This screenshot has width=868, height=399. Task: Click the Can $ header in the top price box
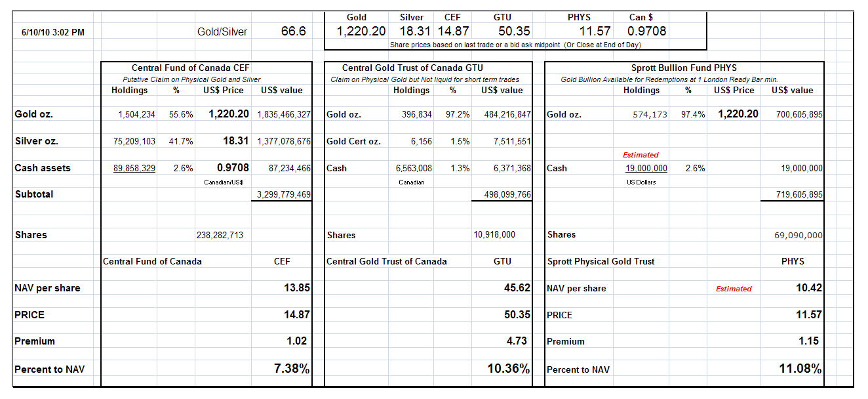(x=642, y=17)
